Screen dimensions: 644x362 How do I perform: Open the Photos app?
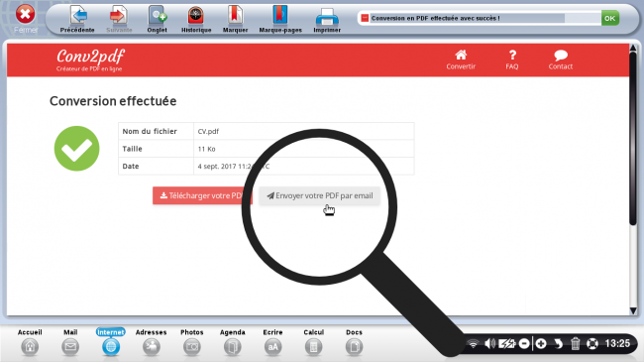click(x=192, y=342)
